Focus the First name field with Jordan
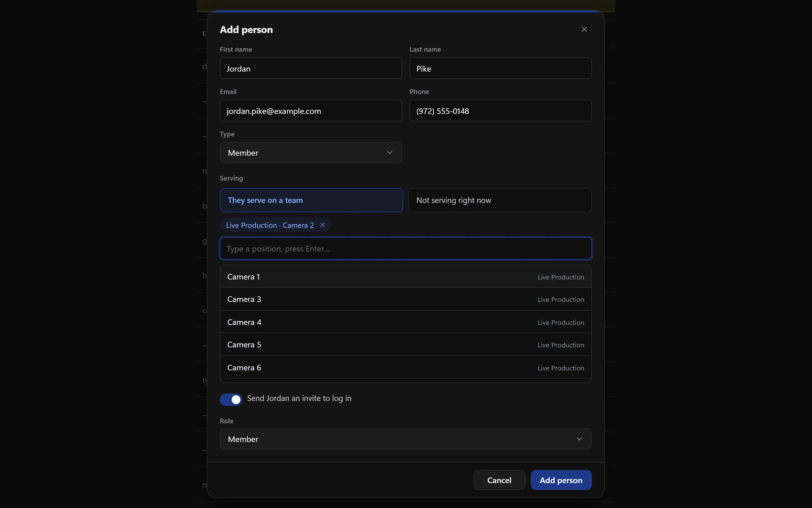Screen dimensions: 812x508 tap(310, 68)
